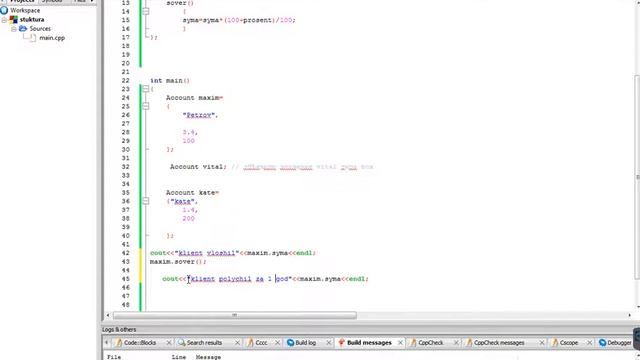Switch to the Code::Blocks log tab
Viewport: 640px width, 360px height.
click(x=140, y=343)
